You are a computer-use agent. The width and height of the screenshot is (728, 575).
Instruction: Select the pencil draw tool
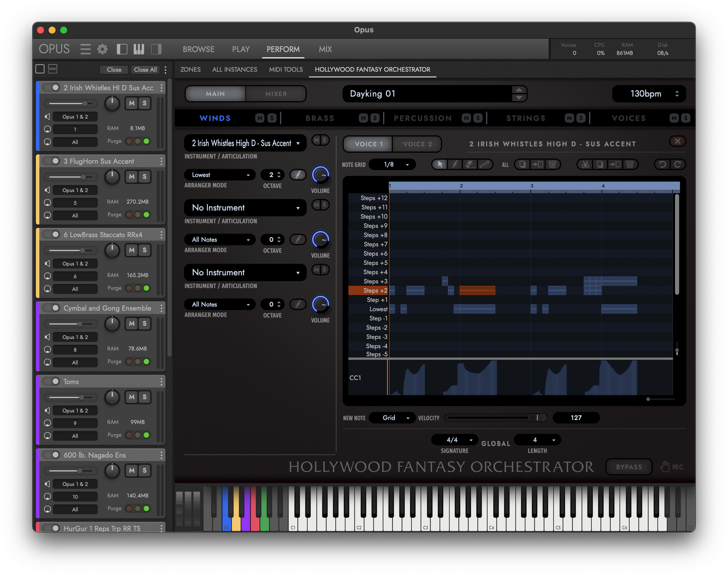[x=455, y=164]
